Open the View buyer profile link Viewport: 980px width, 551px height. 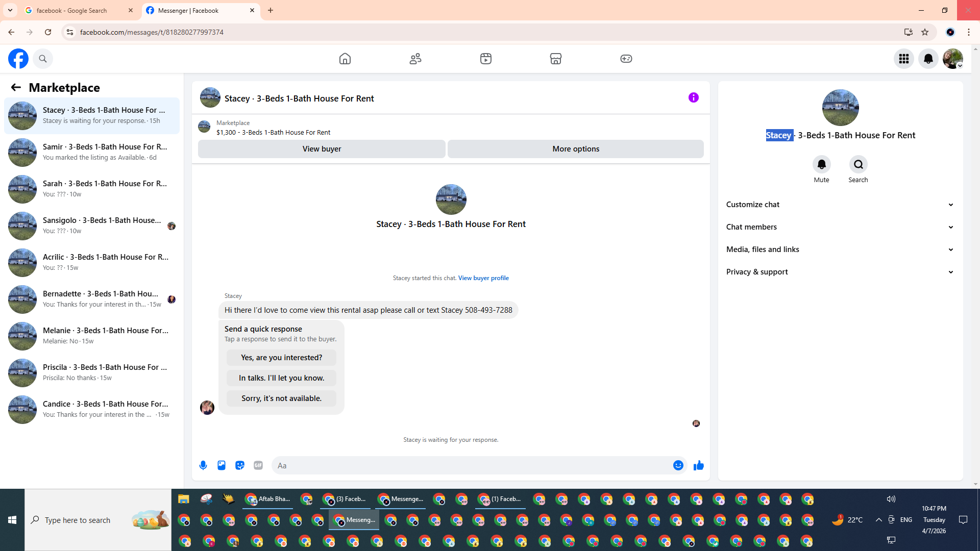point(483,278)
